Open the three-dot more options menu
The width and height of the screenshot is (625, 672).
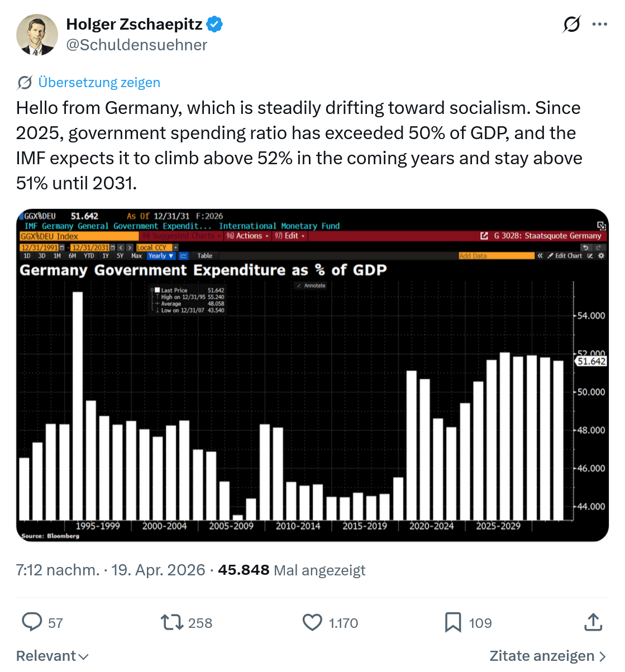(x=599, y=25)
